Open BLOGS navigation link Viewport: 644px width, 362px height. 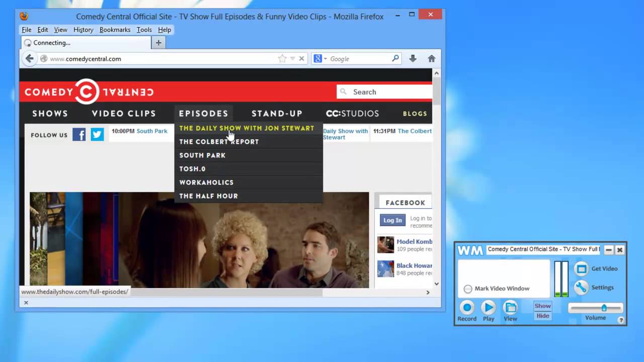coord(415,114)
